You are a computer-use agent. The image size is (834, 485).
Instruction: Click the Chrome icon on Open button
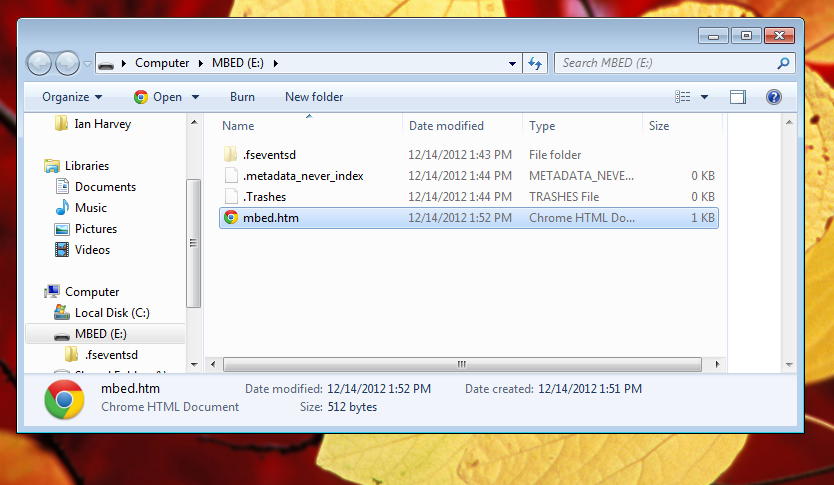click(140, 97)
